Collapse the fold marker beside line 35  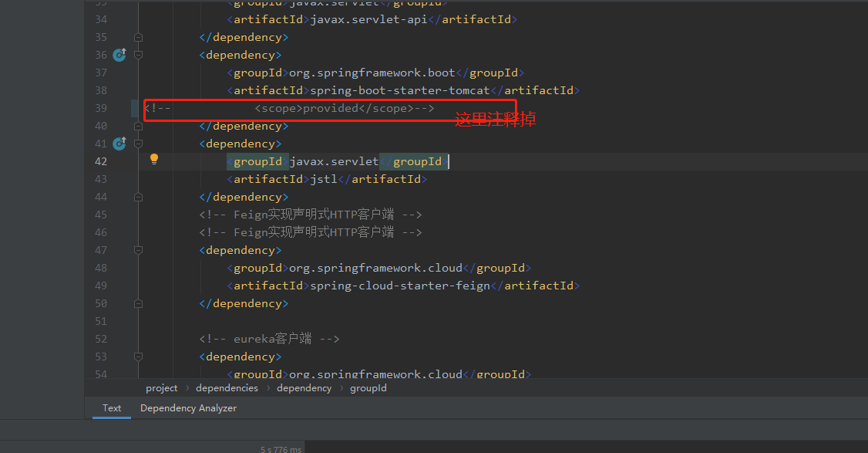point(139,36)
